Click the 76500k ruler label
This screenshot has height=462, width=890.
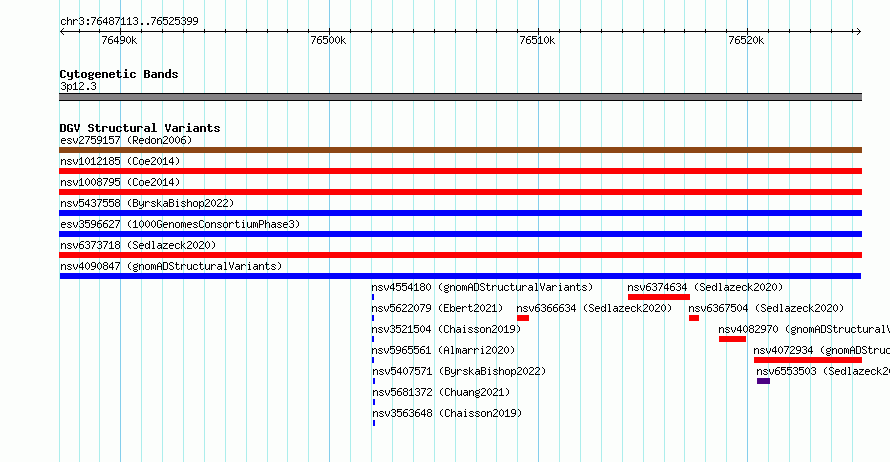pos(328,40)
